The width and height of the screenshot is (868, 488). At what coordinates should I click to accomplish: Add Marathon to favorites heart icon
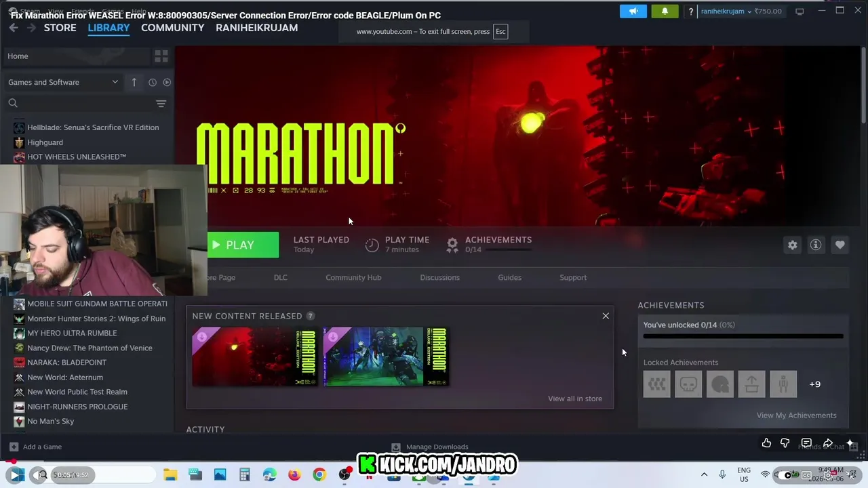click(840, 245)
